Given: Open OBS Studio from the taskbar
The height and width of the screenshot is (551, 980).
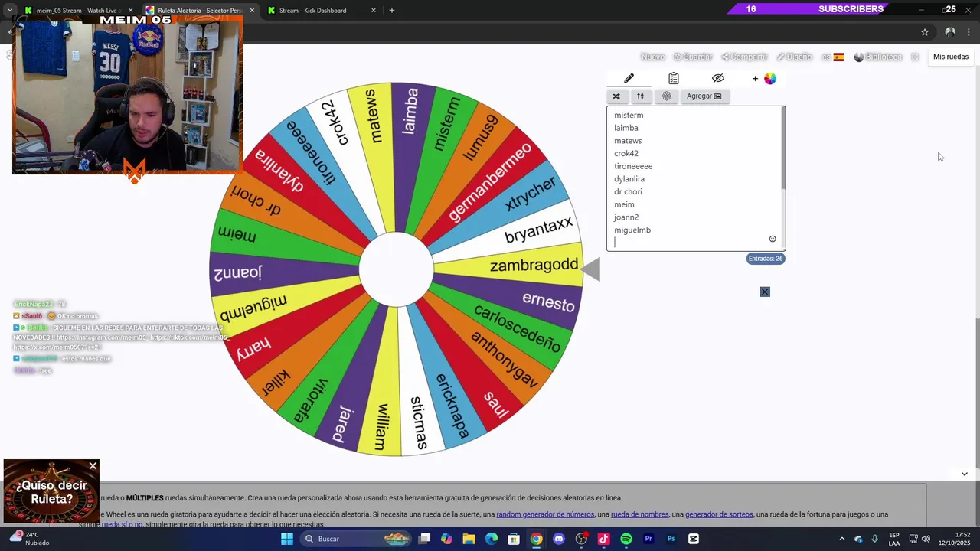Looking at the screenshot, I should pos(581,539).
